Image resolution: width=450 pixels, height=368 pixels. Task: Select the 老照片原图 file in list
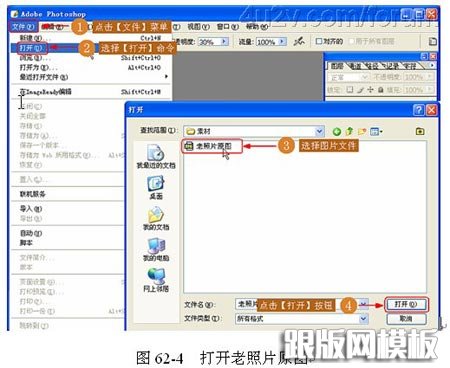click(x=212, y=146)
